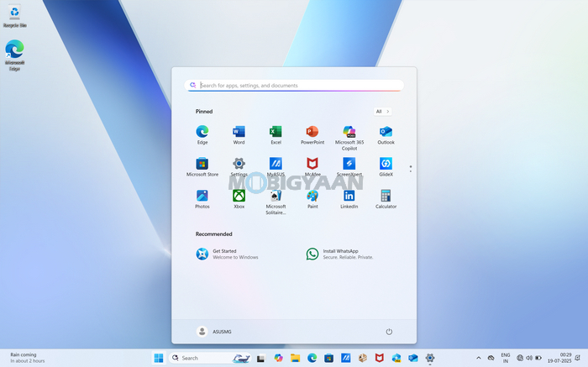The height and width of the screenshot is (367, 588).
Task: Open File Explorer from the taskbar
Action: point(295,358)
